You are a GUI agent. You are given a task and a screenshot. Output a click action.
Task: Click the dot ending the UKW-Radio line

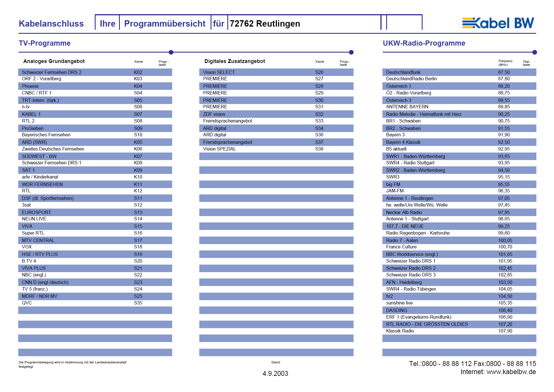(535, 52)
